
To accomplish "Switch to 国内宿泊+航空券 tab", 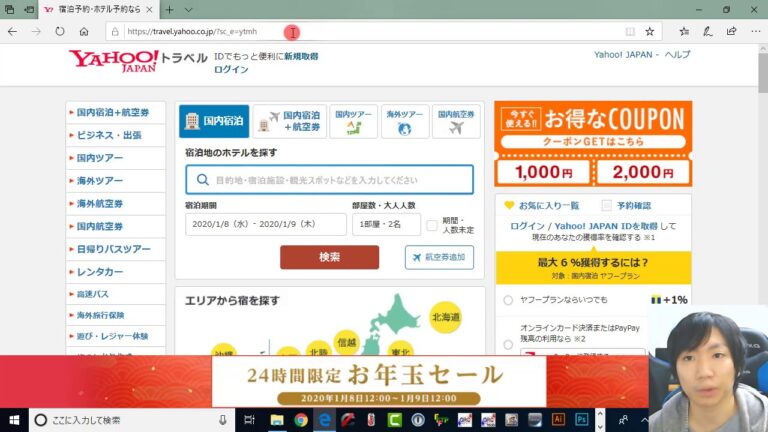I will [x=290, y=121].
